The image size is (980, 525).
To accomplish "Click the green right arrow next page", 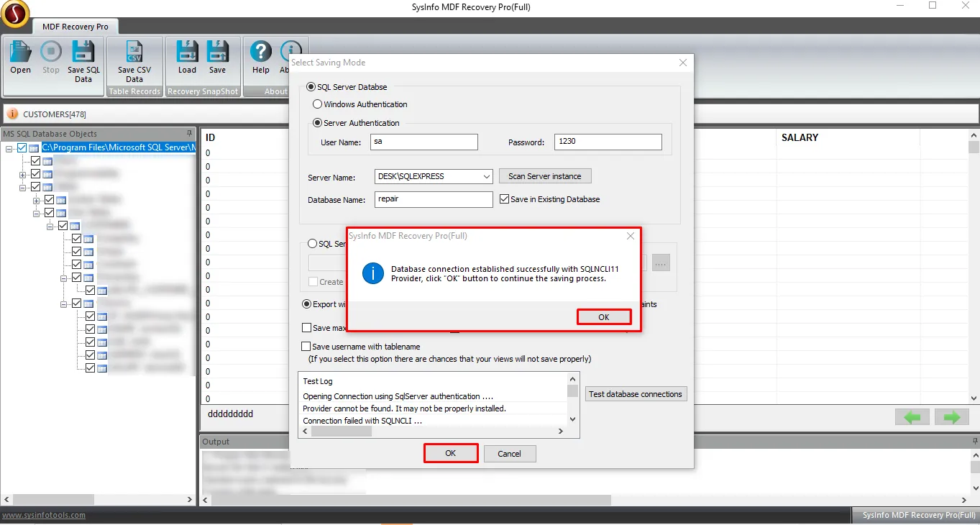I will [x=952, y=417].
